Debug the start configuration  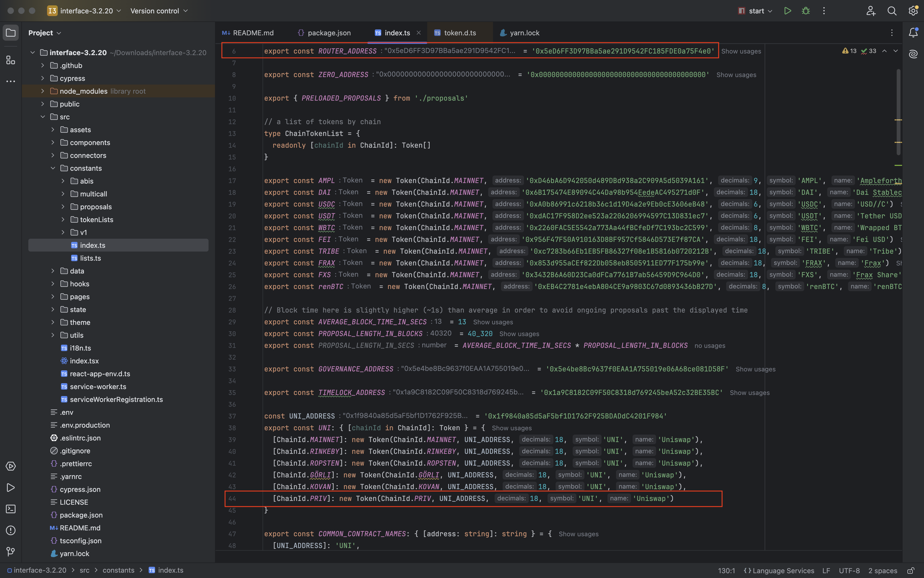pyautogui.click(x=806, y=11)
